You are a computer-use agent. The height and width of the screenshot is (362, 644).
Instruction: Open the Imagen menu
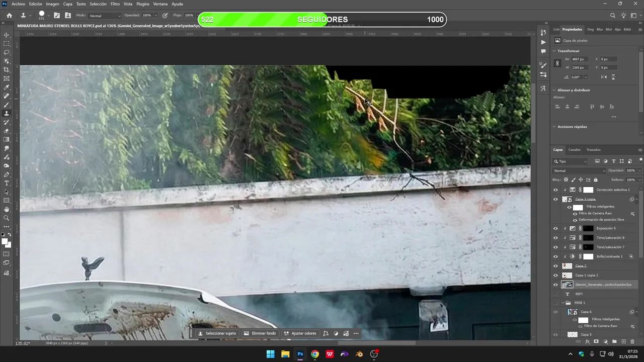[52, 4]
